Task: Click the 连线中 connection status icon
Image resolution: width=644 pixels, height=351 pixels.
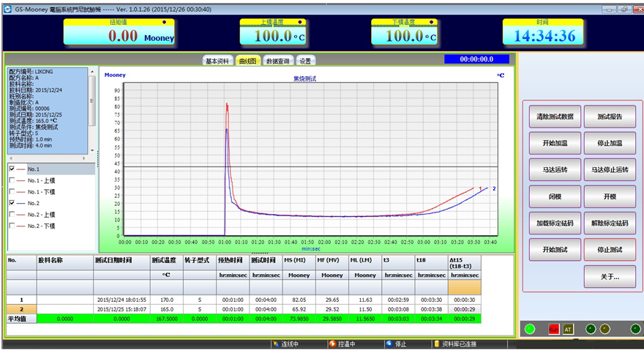Action: point(276,343)
